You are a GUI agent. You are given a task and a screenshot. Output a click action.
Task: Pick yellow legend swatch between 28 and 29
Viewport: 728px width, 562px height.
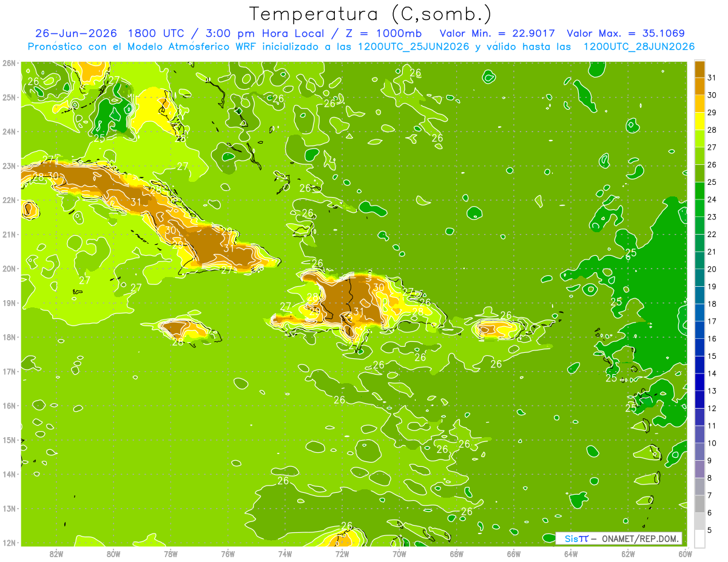(x=699, y=121)
